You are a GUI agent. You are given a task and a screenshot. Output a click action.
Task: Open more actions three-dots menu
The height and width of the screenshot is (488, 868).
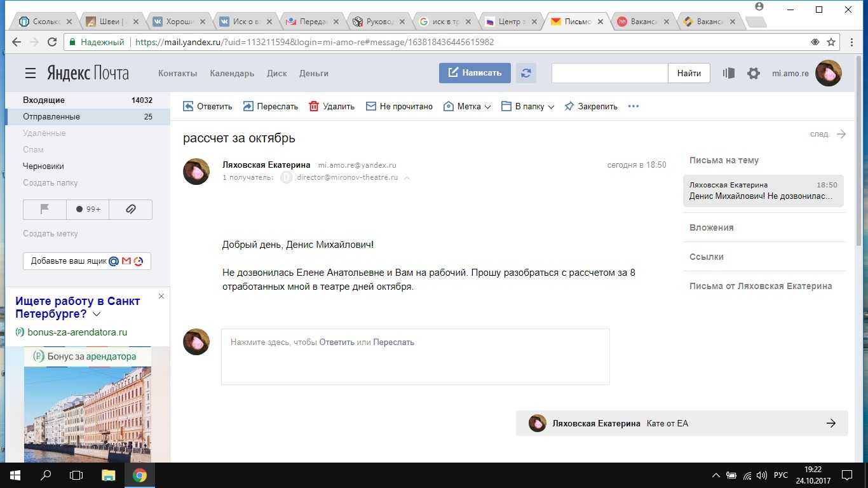(x=633, y=107)
